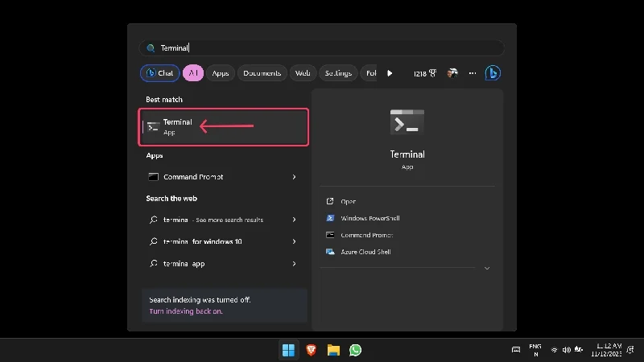
Task: Open the Windows Start button on the taskbar
Action: tap(288, 350)
